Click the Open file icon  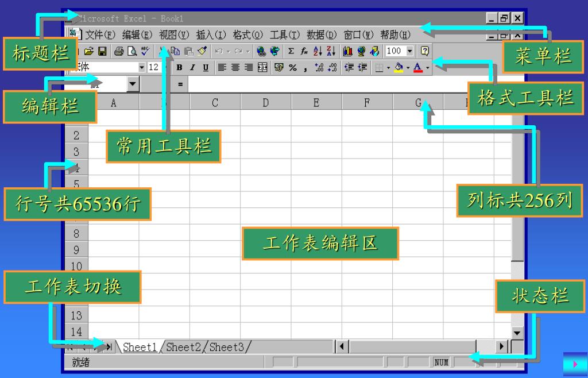click(88, 51)
